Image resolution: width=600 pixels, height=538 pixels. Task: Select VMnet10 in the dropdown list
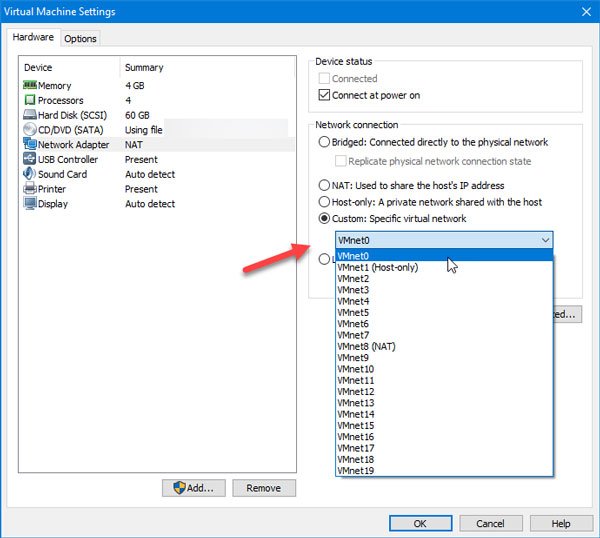[444, 369]
